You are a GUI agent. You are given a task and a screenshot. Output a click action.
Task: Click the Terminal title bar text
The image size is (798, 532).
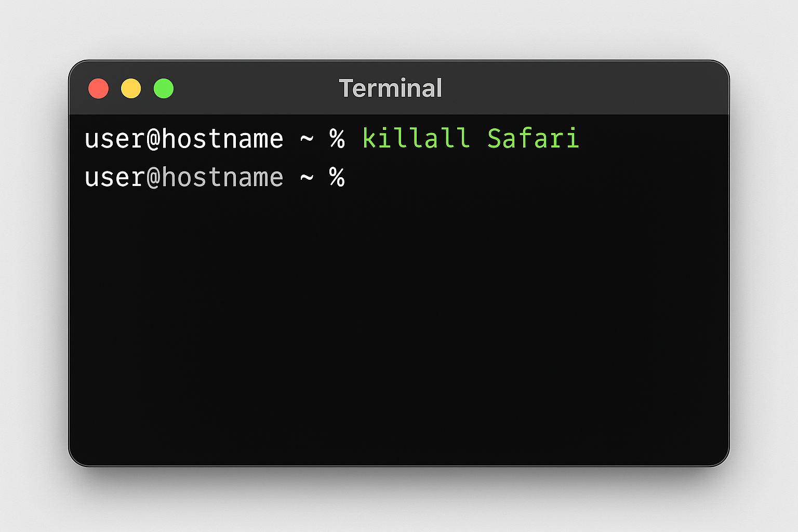point(390,88)
